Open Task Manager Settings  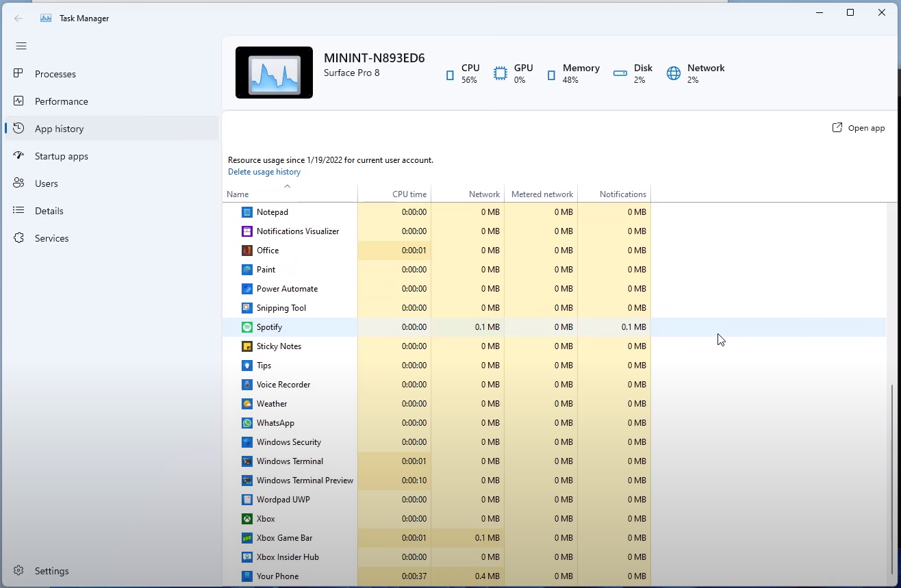(51, 571)
